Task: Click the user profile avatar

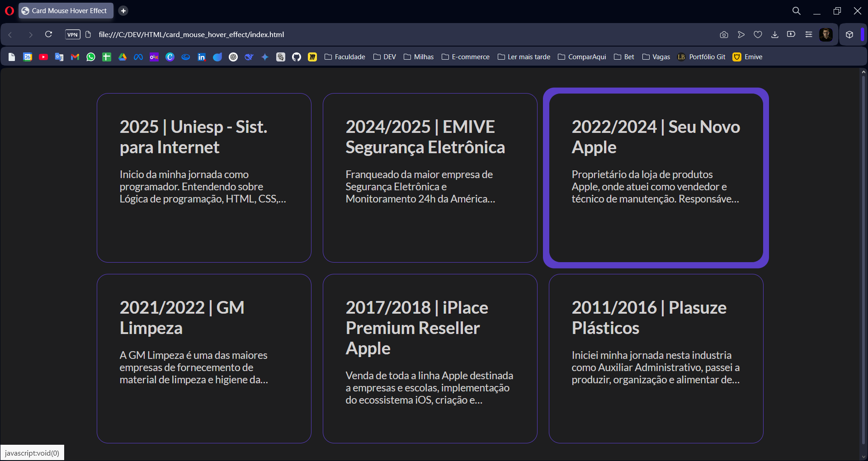Action: [x=826, y=35]
